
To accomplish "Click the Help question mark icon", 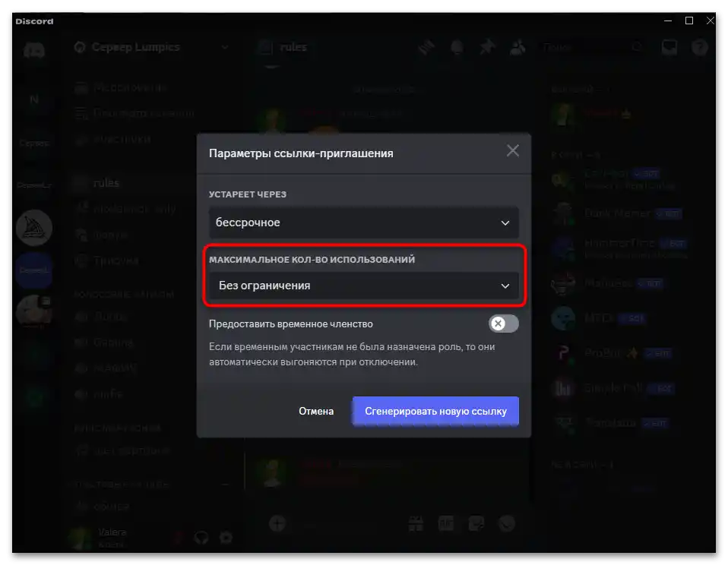I will coord(699,47).
